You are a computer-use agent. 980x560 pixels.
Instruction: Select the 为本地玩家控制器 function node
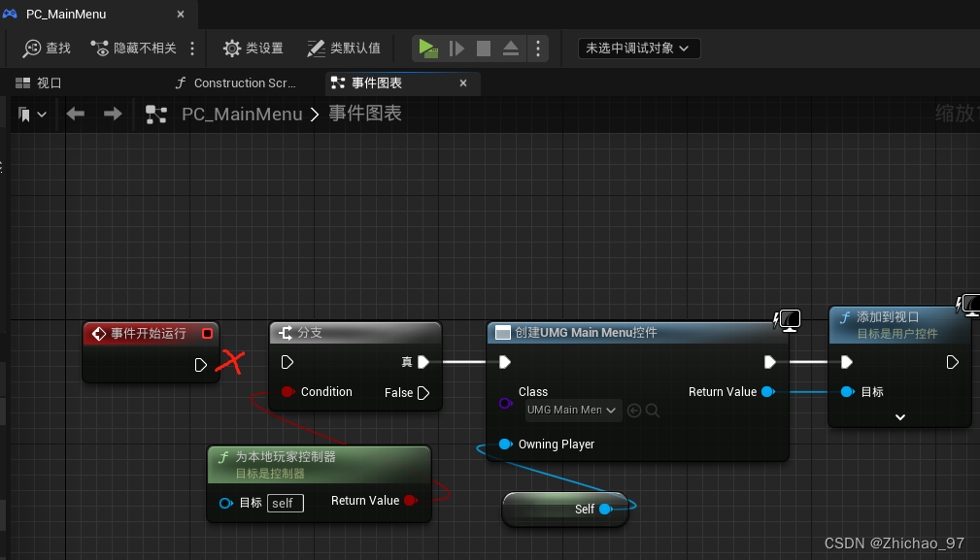point(319,465)
